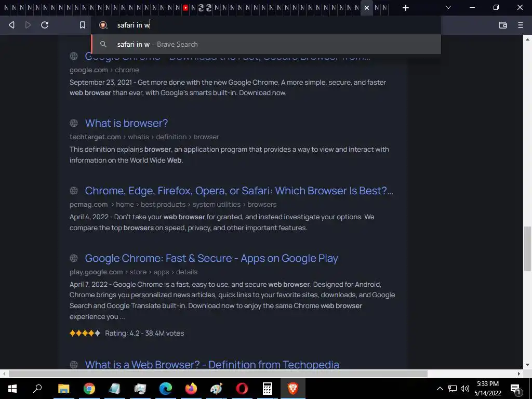Click globe favicon beside PCMag result
Viewport: 532px width, 399px height.
(74, 190)
